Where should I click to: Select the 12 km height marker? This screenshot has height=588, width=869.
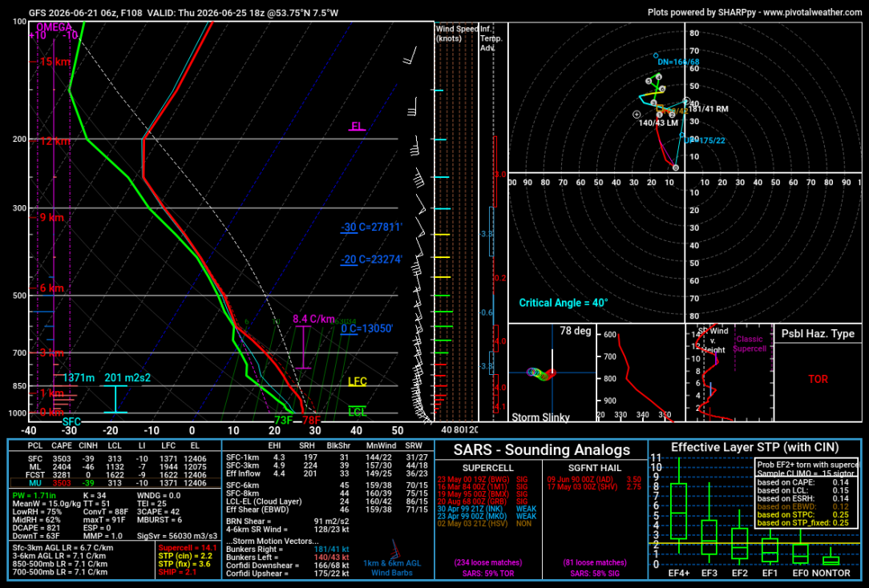(55, 141)
